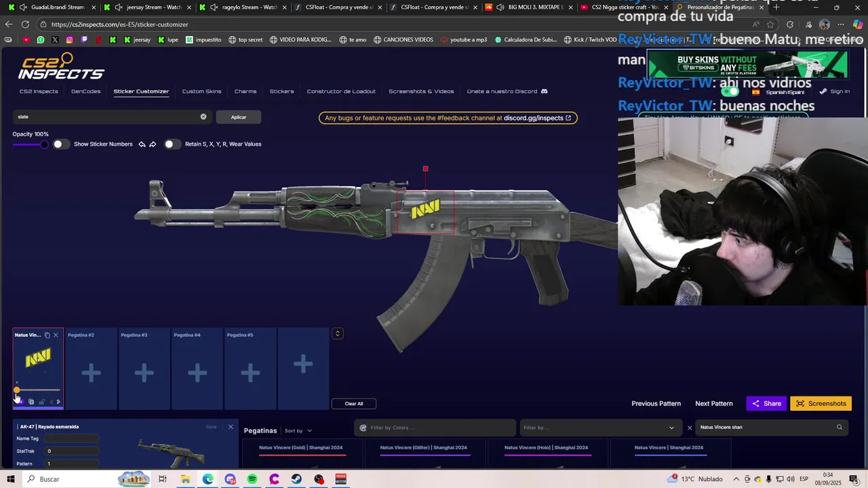Screen dimensions: 868x488
Task: Toggle Retain S, X, Y, R, Wear Values
Action: (x=173, y=144)
